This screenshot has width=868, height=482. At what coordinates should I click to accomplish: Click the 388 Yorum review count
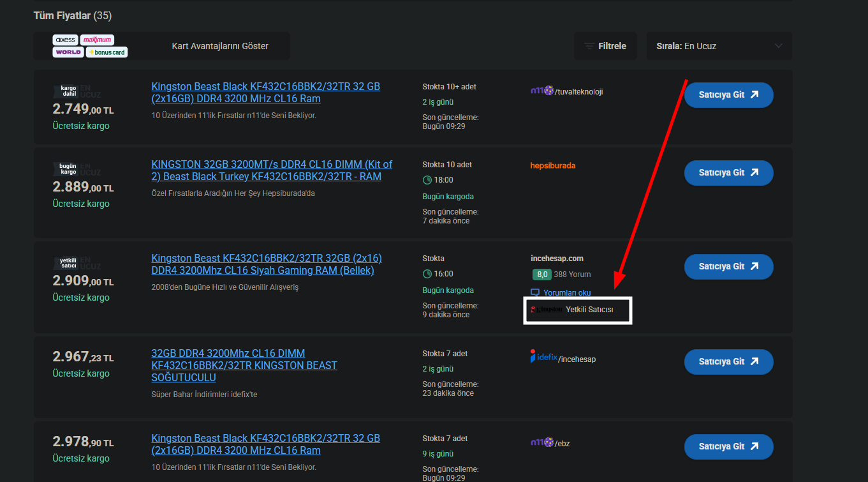point(573,275)
